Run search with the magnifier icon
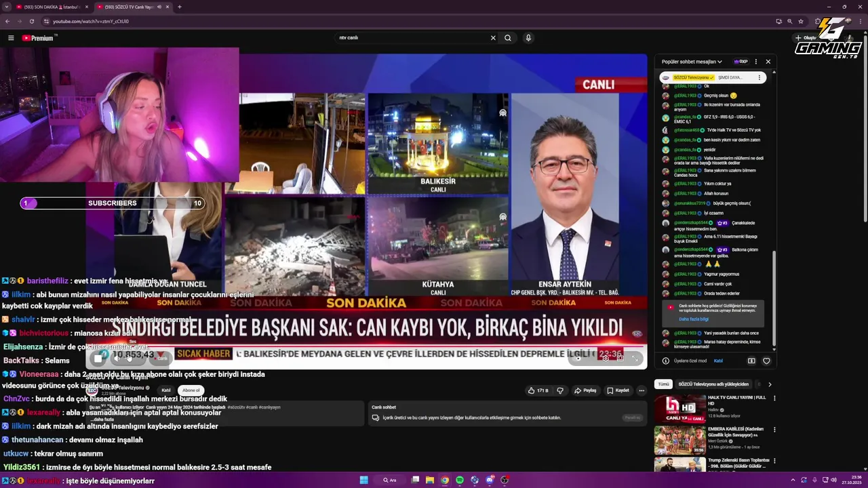Viewport: 868px width, 488px height. (507, 38)
